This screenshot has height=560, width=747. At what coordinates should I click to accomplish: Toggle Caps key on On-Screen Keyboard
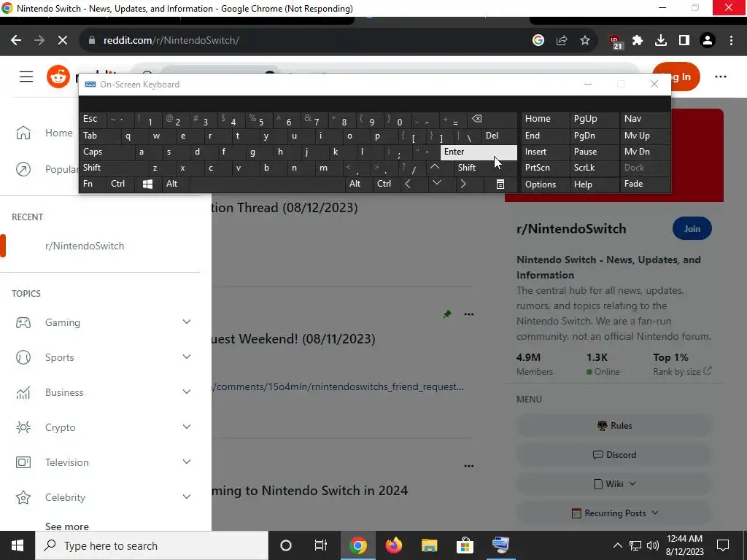point(107,152)
